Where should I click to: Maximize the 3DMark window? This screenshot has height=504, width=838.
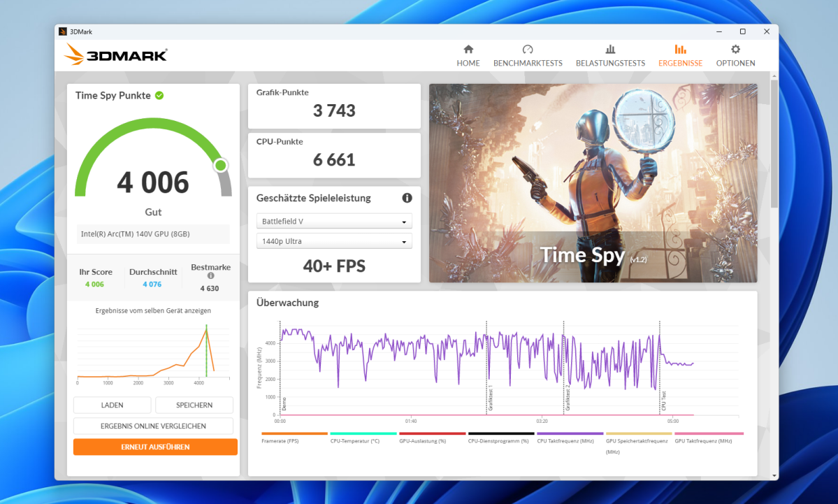(x=742, y=31)
